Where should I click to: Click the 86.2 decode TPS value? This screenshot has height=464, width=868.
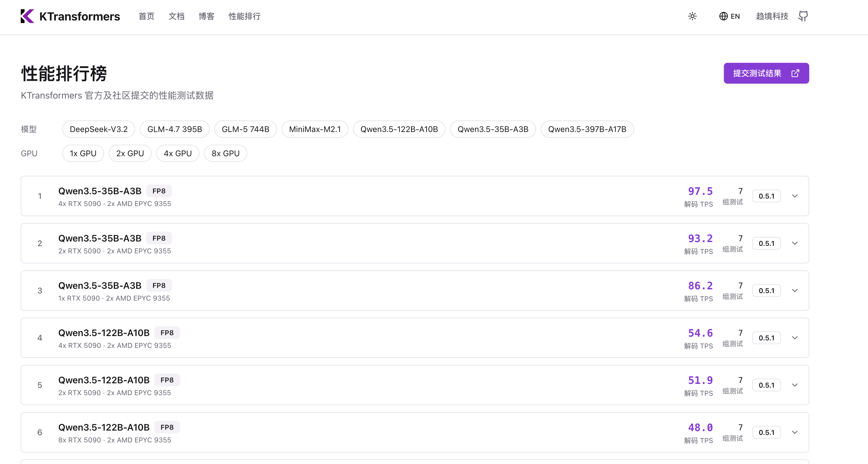click(700, 285)
